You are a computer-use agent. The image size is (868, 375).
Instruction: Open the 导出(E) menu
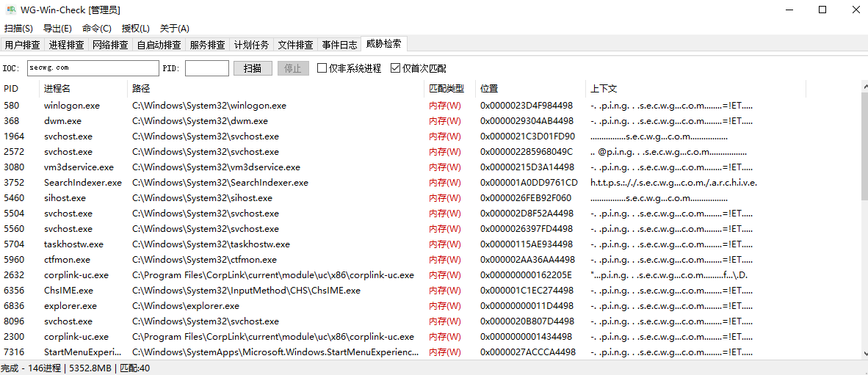click(x=57, y=29)
